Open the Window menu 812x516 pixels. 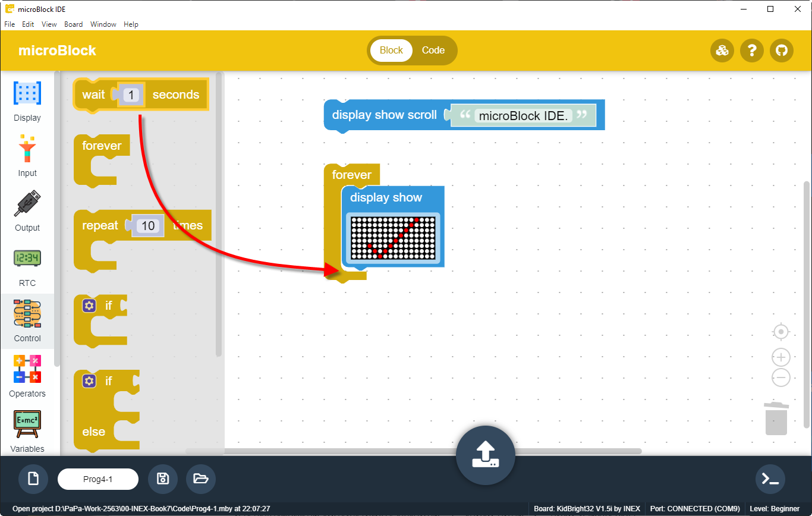(103, 24)
